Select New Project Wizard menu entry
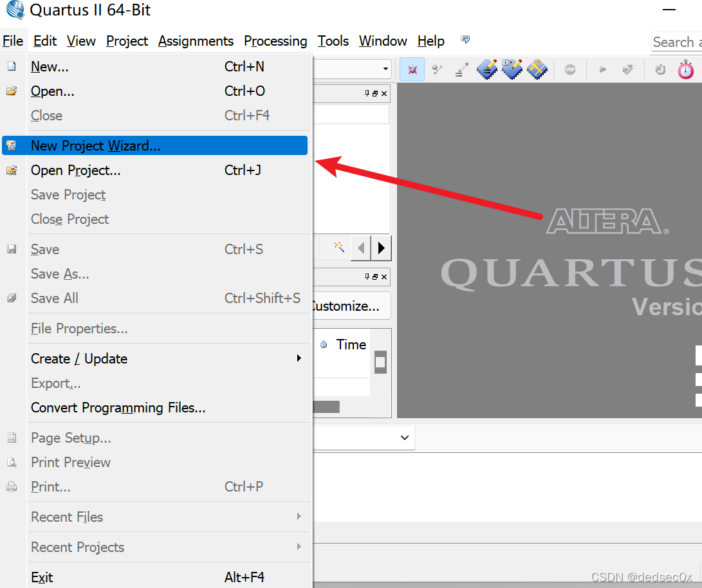 click(155, 145)
